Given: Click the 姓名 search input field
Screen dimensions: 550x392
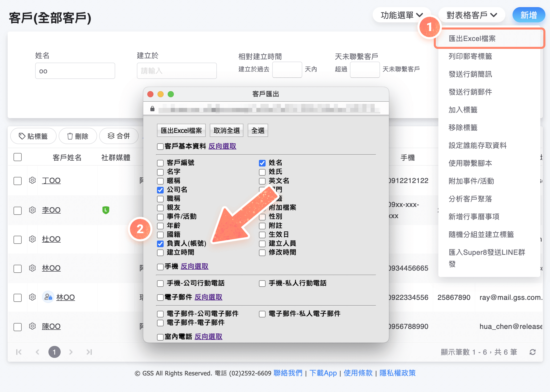Looking at the screenshot, I should (75, 71).
